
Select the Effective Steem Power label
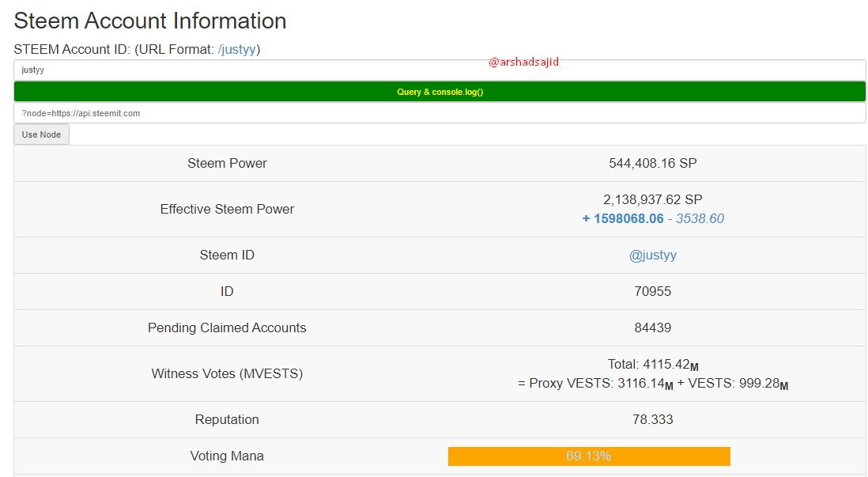[x=227, y=209]
